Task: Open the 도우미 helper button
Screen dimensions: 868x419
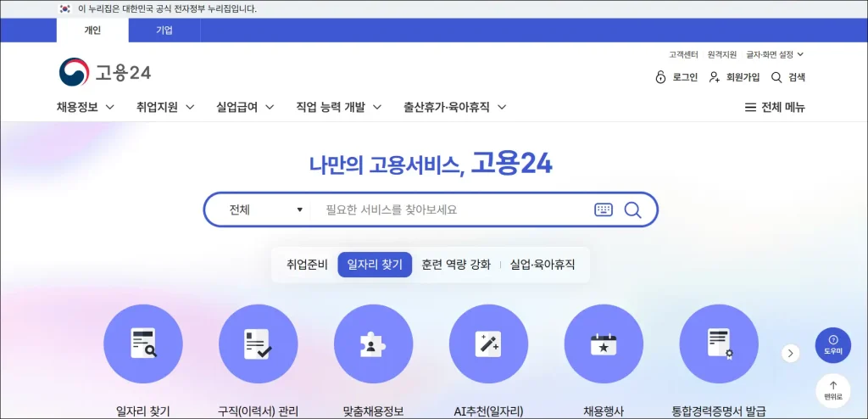Action: 833,345
